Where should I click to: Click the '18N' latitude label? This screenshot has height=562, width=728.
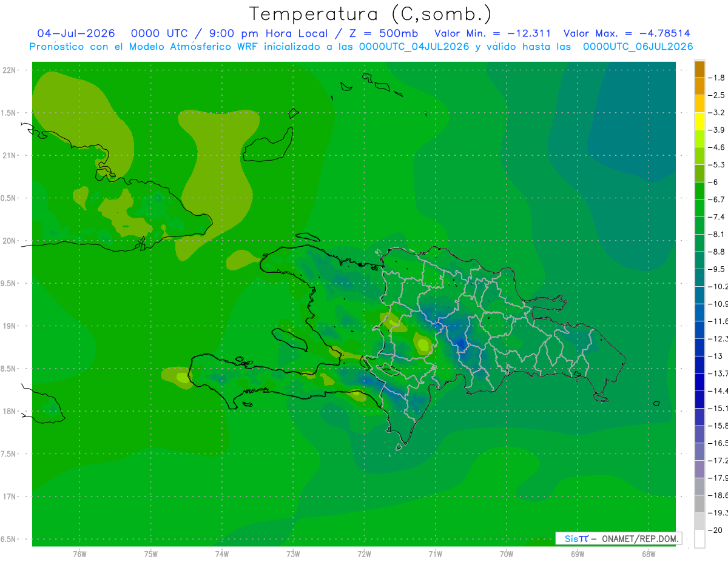tap(8, 411)
